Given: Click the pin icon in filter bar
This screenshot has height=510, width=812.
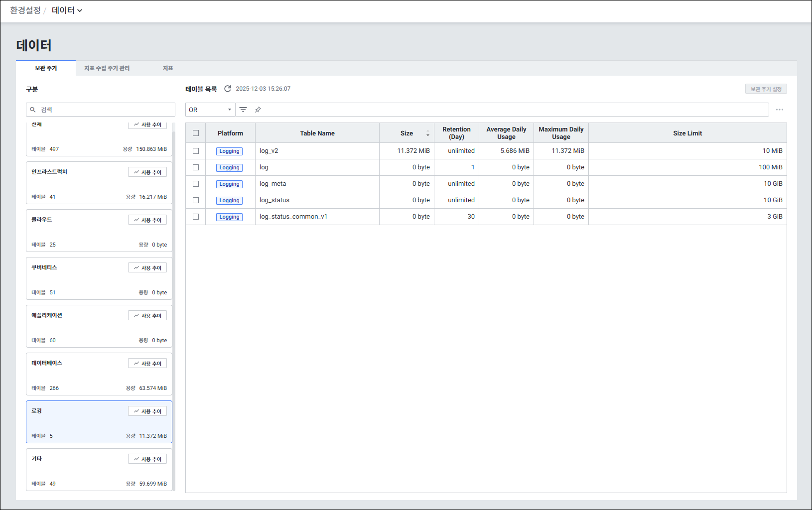Looking at the screenshot, I should coord(258,110).
